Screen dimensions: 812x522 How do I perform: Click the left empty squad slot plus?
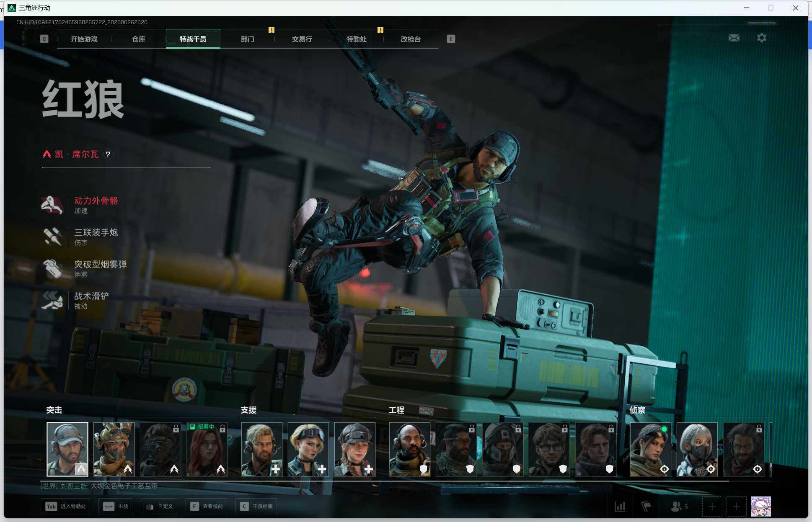pyautogui.click(x=712, y=507)
